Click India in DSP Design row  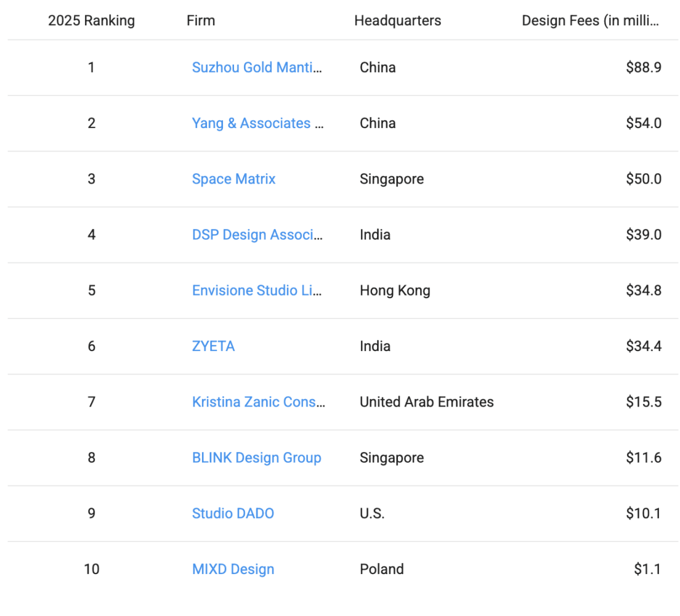375,235
